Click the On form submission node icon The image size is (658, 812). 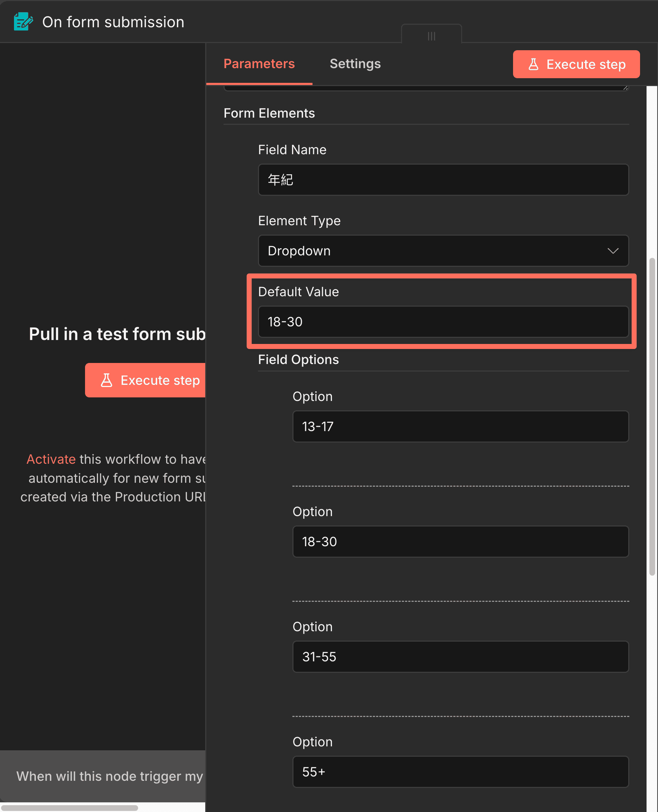23,22
